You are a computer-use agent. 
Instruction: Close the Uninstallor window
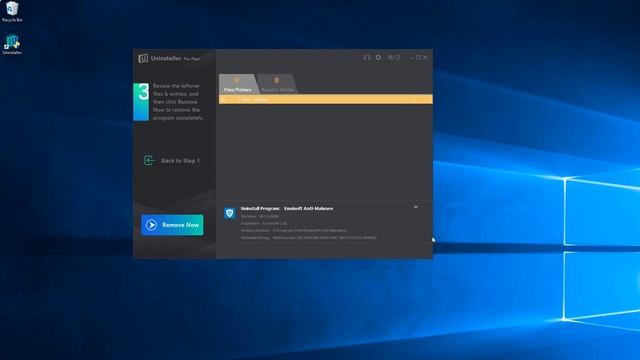425,58
